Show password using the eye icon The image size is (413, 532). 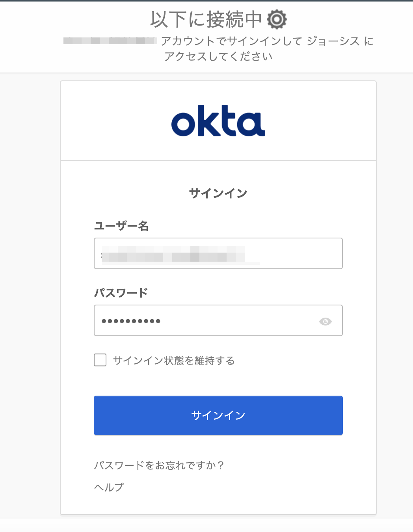pyautogui.click(x=325, y=322)
